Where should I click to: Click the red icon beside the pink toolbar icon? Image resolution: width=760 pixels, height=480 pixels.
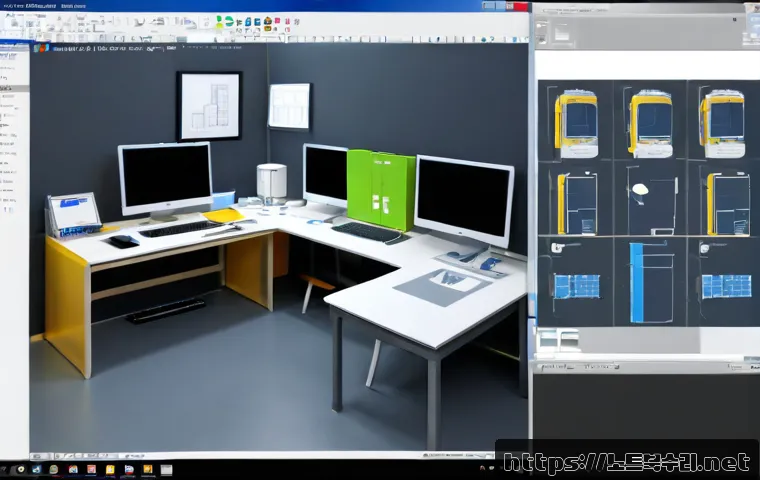pos(287,21)
